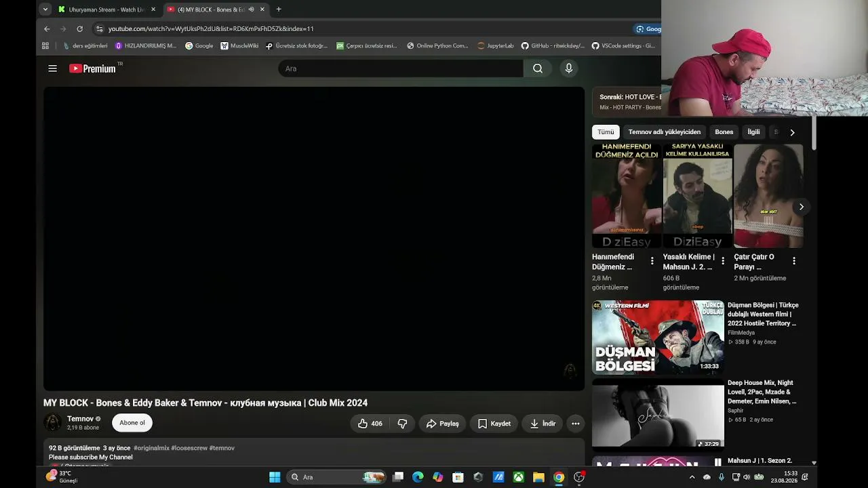The height and width of the screenshot is (488, 868).
Task: Focus the YouTube search field
Action: (x=401, y=68)
